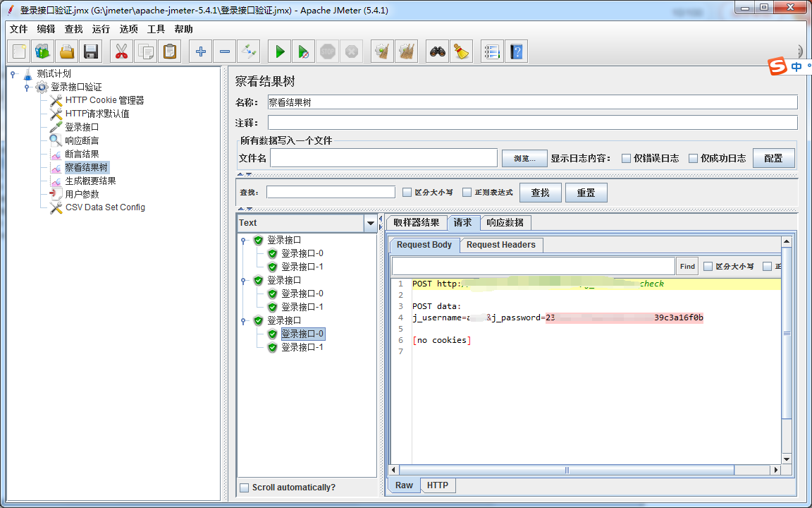Viewport: 812px width, 508px height.
Task: Collapse the third 登录接口 result node
Action: pyautogui.click(x=243, y=321)
